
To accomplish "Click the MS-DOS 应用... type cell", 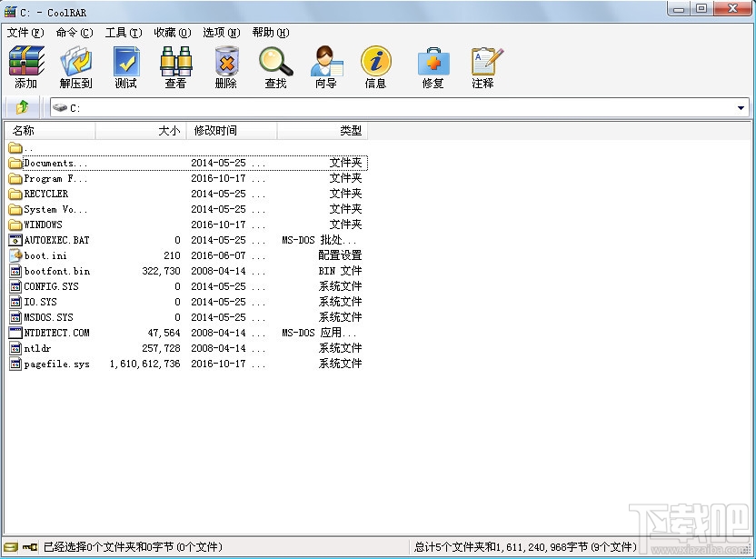I will coord(319,333).
